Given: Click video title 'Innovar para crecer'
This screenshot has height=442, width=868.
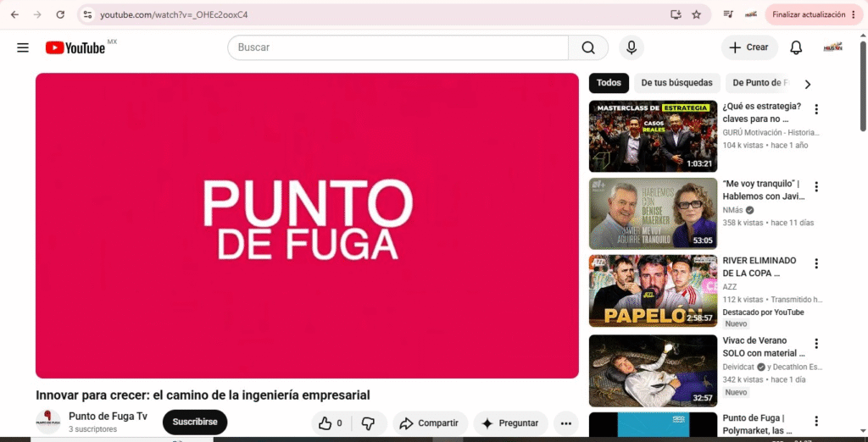Looking at the screenshot, I should point(203,395).
